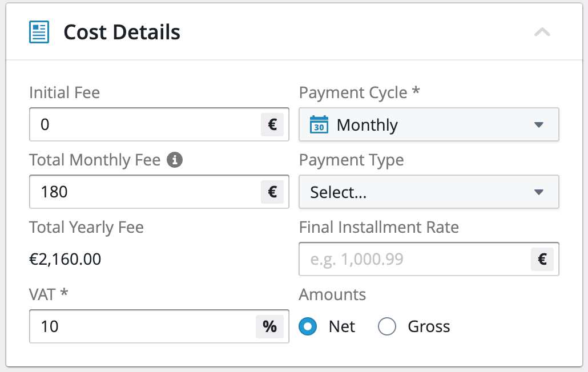Click the Total Monthly Fee info icon
This screenshot has height=372, width=588.
pyautogui.click(x=175, y=161)
